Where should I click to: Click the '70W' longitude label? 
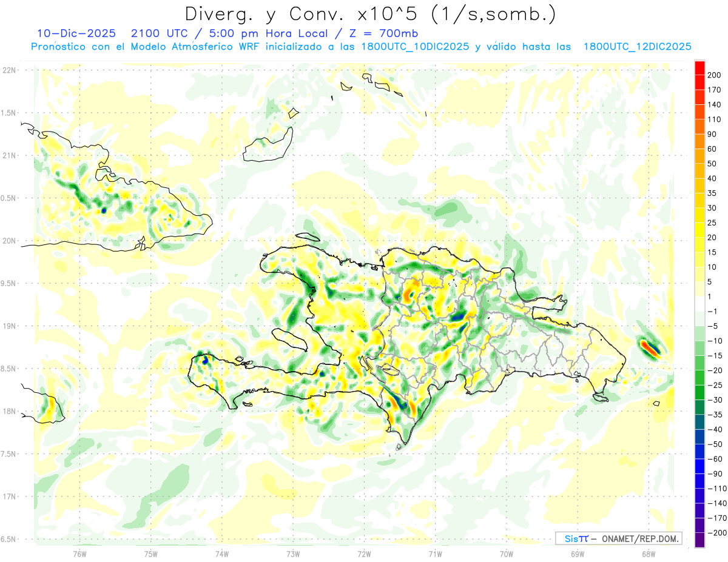coord(507,554)
